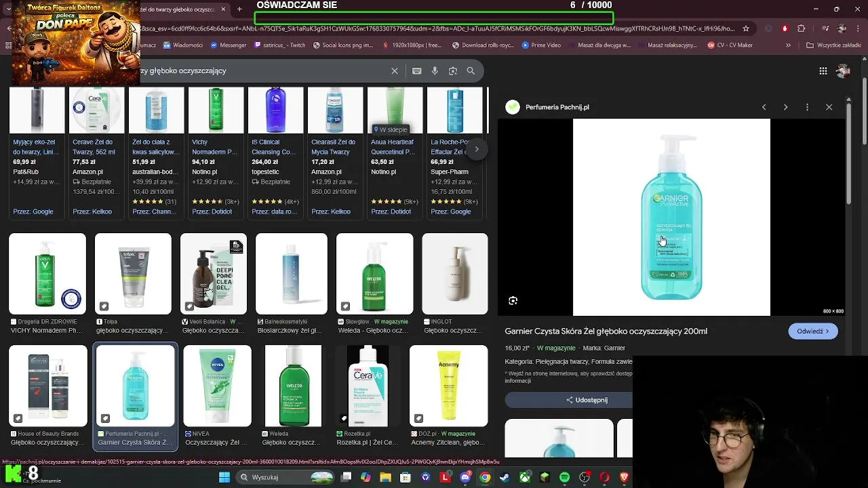Open Google account avatar on results page
Image resolution: width=868 pixels, height=488 pixels.
844,70
